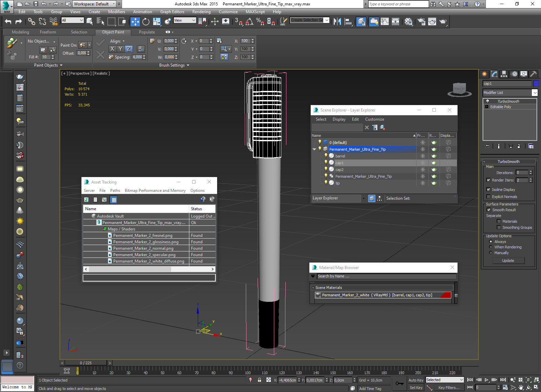Screen dimensions: 541x392
Task: Click the Play Animation button
Action: 487,380
